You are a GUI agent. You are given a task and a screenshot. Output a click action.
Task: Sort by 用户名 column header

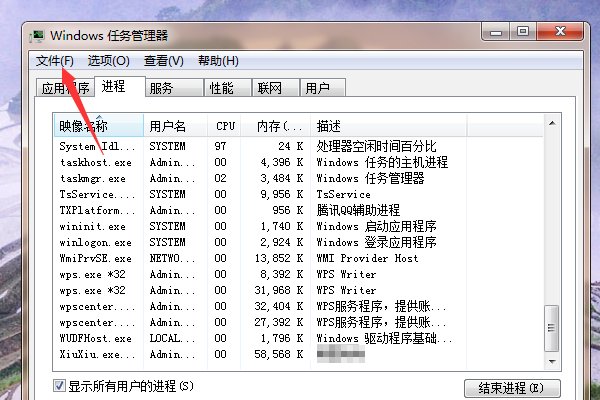click(176, 126)
